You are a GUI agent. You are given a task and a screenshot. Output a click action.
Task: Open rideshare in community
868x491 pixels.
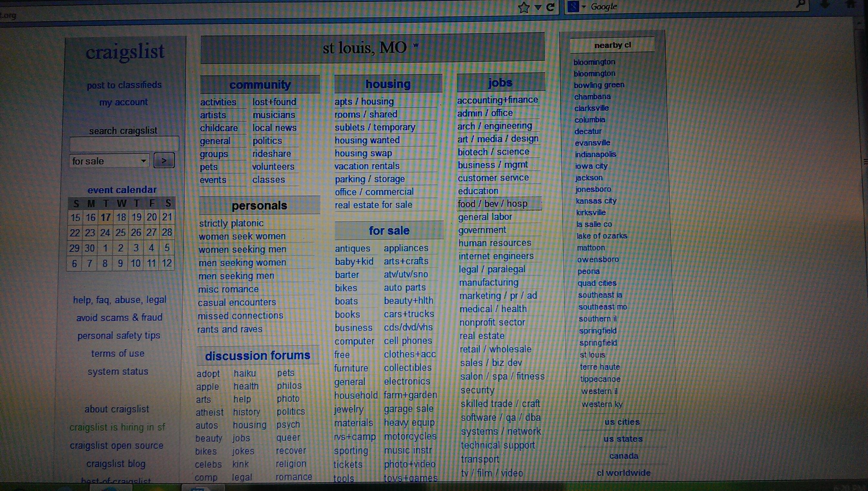pos(272,154)
